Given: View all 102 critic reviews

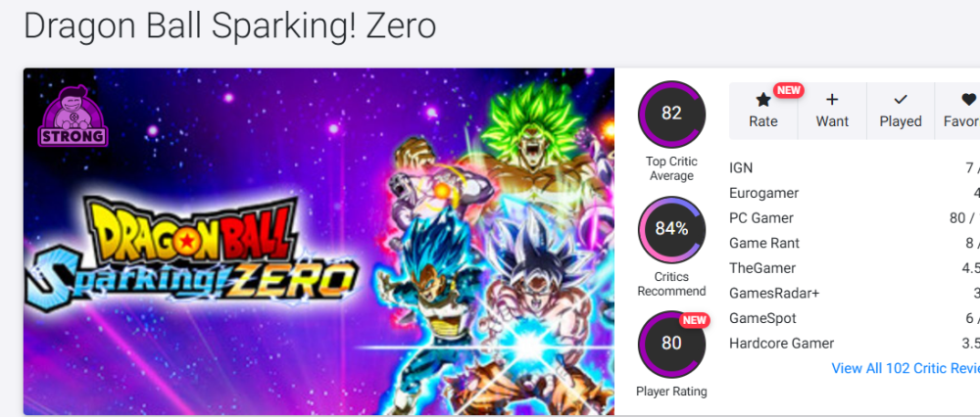Looking at the screenshot, I should [905, 368].
